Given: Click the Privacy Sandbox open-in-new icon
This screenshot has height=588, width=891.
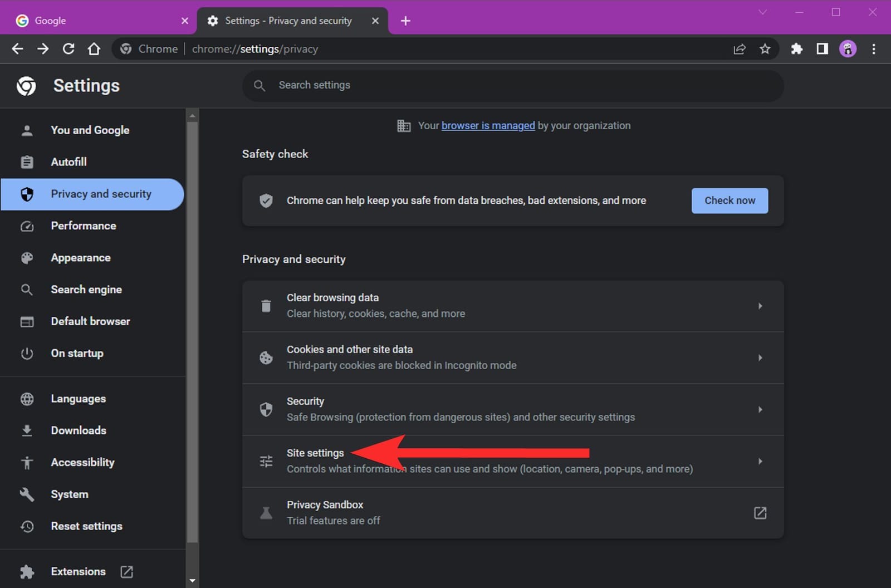Looking at the screenshot, I should (760, 513).
